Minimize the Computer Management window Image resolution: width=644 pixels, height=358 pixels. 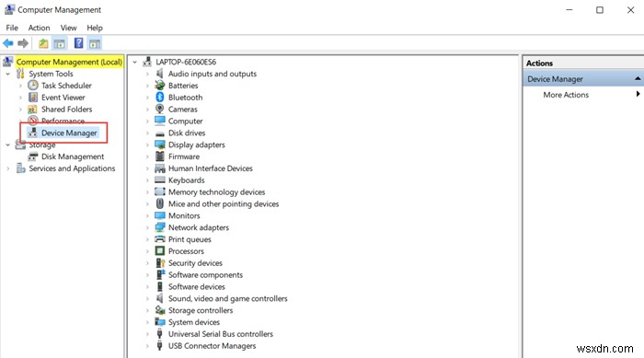[569, 10]
